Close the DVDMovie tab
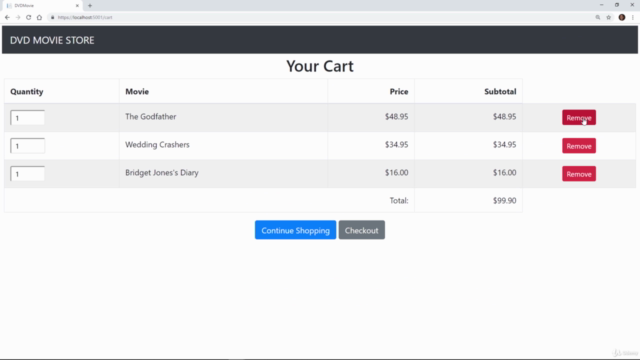This screenshot has width=640, height=360. 77,6
